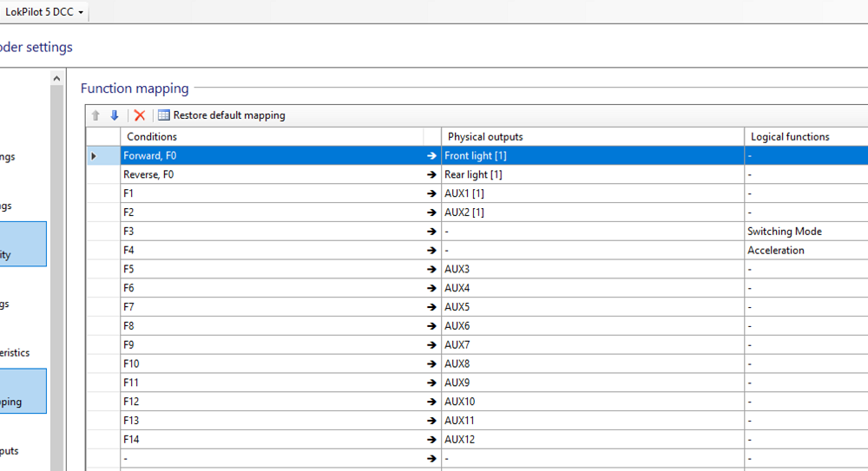Click the arrow icon in the Reverse, F0 row

point(431,174)
